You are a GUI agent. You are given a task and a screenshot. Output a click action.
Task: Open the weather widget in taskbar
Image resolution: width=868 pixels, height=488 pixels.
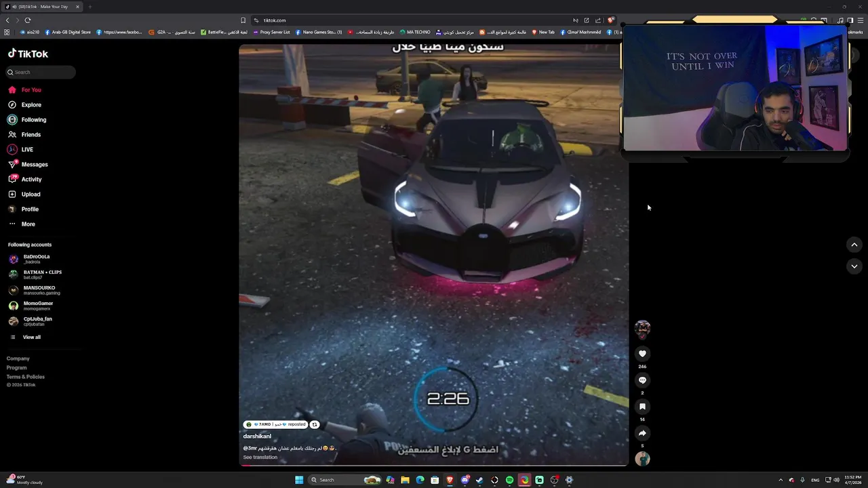pos(26,480)
